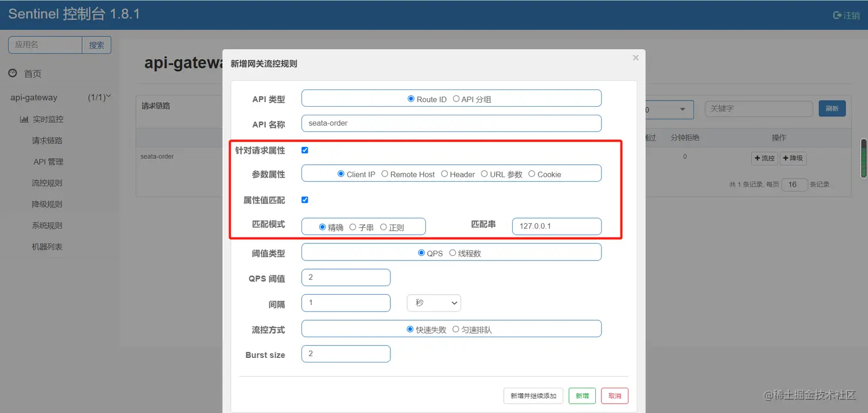
Task: Toggle the 属性值匹配 checkbox
Action: tap(305, 200)
